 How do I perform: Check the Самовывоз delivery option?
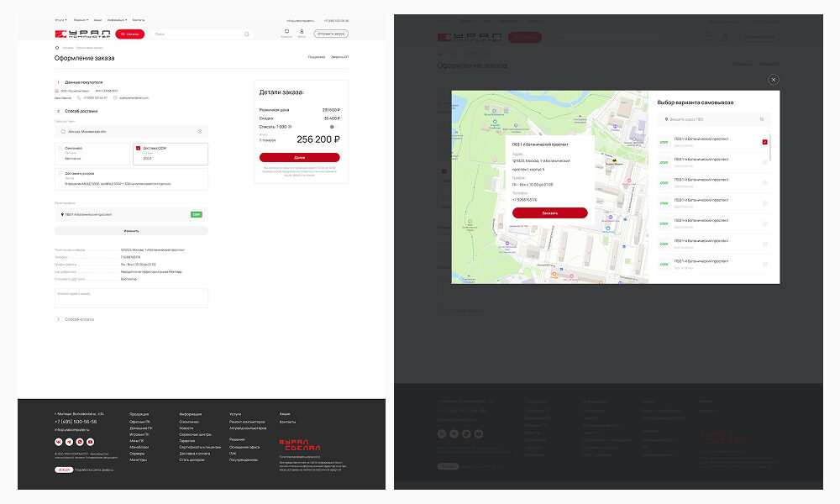click(60, 148)
